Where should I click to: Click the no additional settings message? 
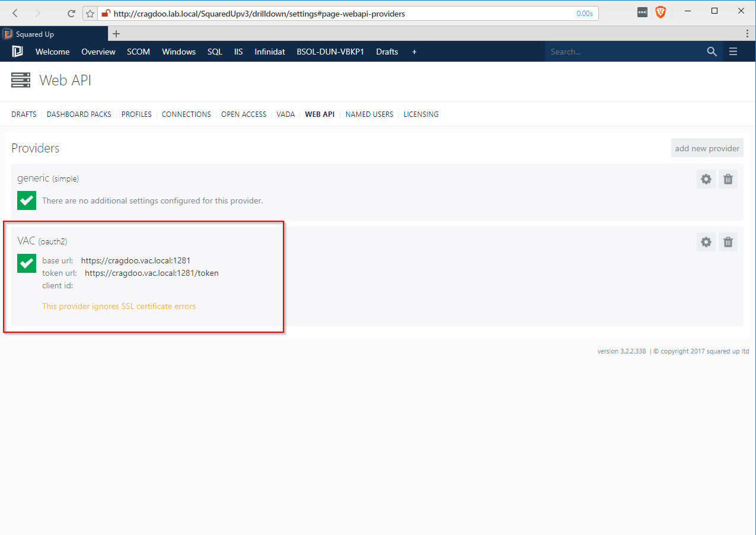(x=152, y=201)
